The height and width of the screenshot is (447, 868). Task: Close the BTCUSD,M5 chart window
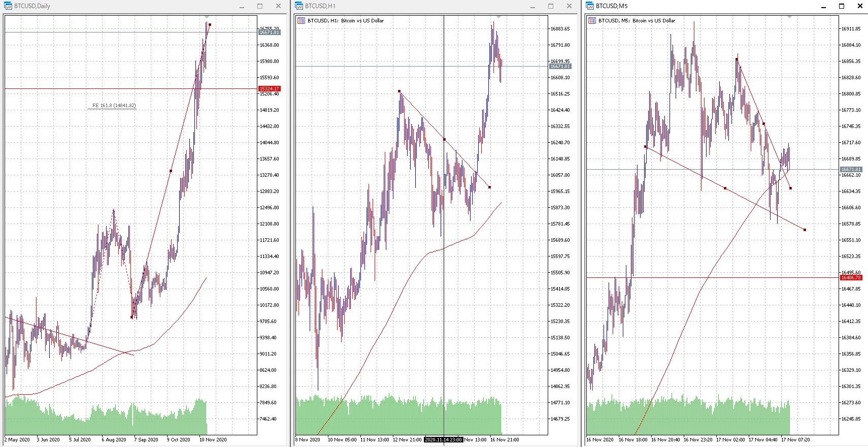click(860, 6)
